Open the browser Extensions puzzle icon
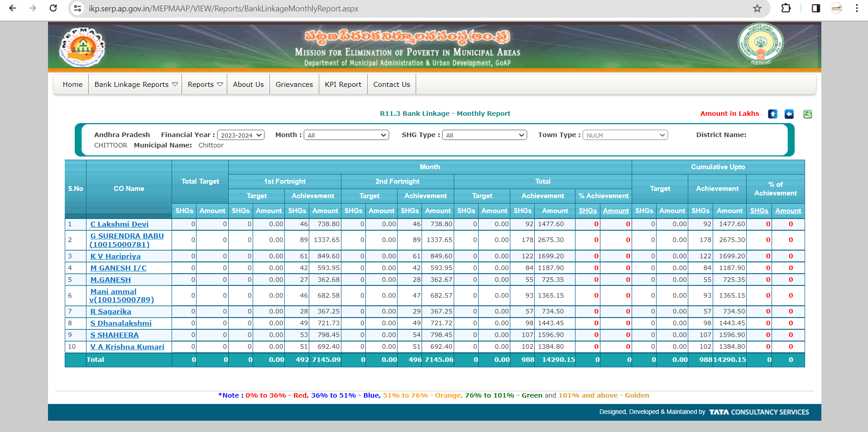 [786, 8]
